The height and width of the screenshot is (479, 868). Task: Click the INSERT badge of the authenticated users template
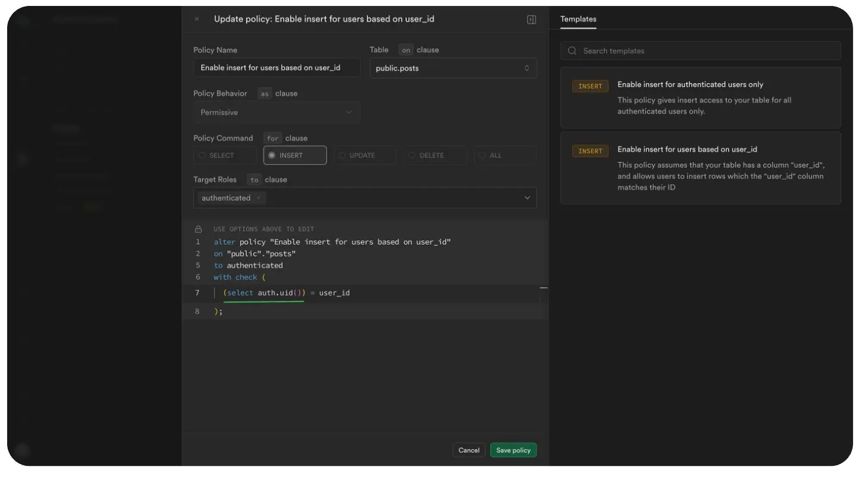(x=590, y=86)
